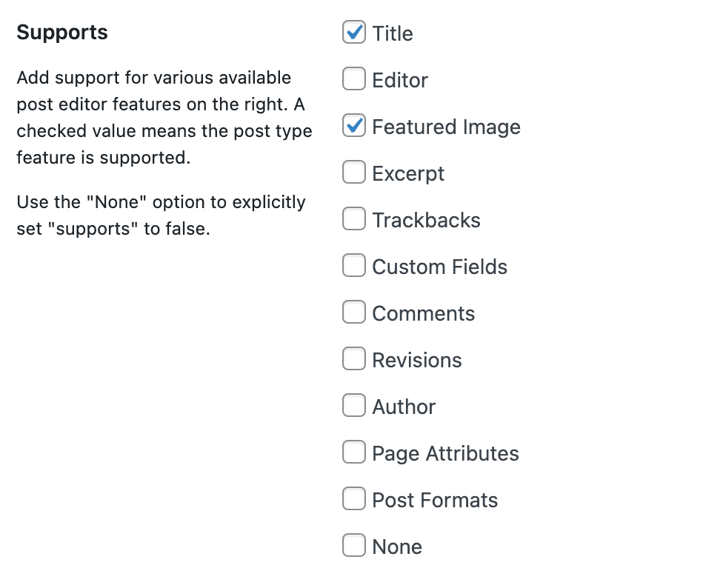Check the Excerpt checkbox

click(x=354, y=173)
